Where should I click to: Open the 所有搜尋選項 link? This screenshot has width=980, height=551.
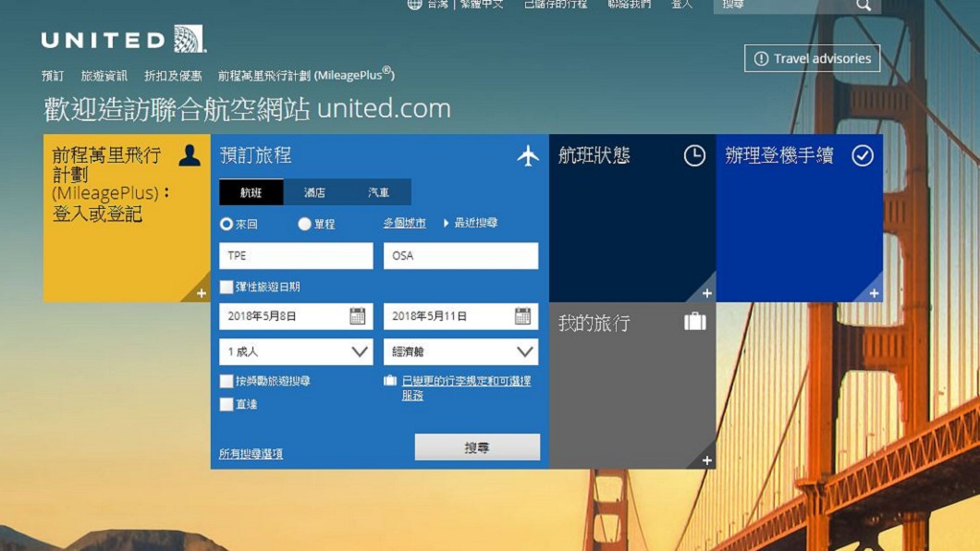click(251, 454)
